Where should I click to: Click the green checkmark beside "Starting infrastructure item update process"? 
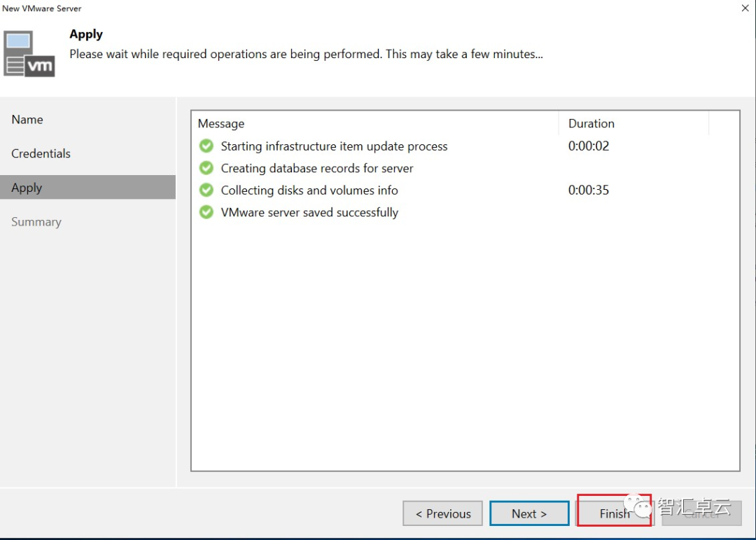[207, 146]
